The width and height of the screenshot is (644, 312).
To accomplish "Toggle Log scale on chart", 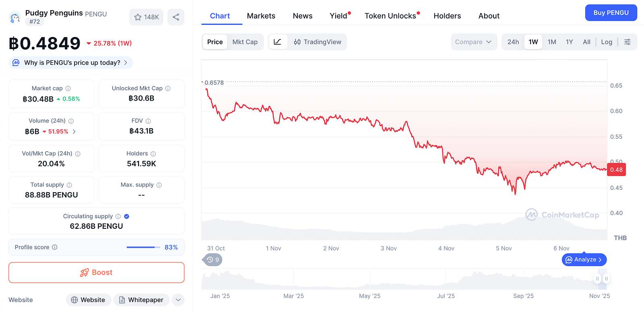I will 607,42.
